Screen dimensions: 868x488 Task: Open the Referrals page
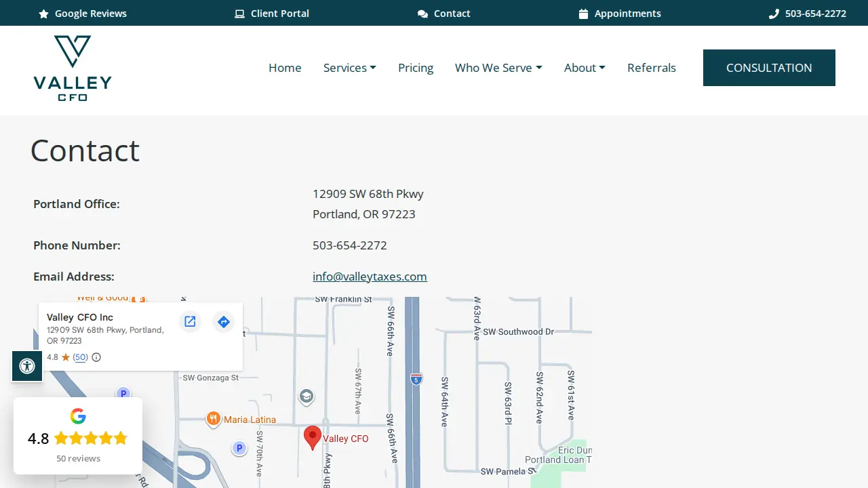tap(652, 68)
